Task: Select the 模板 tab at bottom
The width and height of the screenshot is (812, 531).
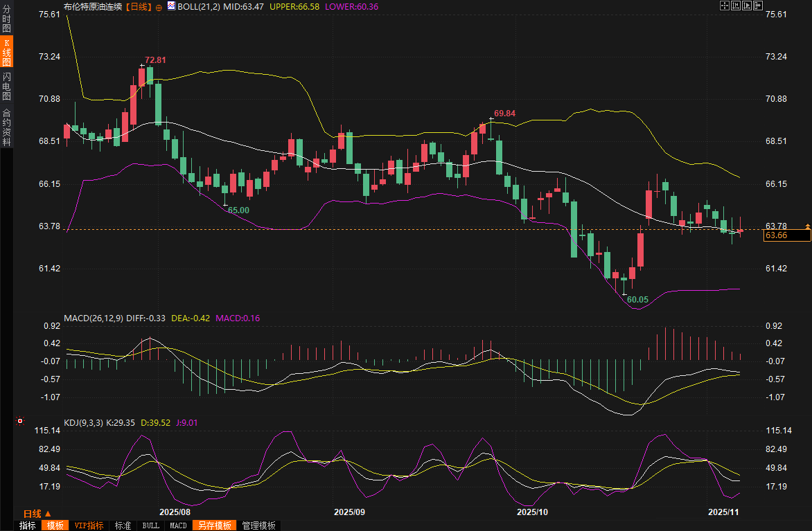Action: [55, 525]
